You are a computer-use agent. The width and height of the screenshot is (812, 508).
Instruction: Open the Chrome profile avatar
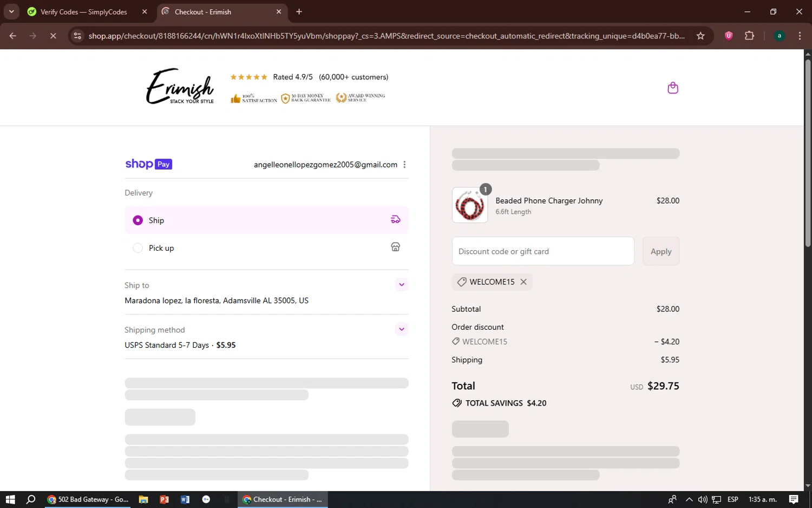coord(780,36)
